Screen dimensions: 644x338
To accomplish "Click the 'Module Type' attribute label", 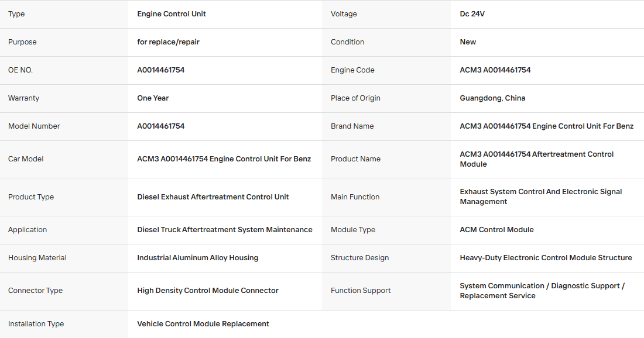I will (353, 230).
